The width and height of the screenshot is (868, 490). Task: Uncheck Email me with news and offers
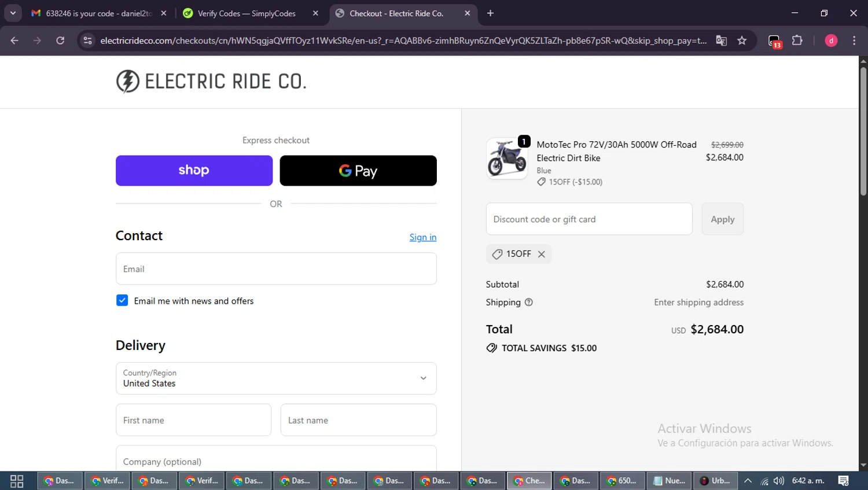click(x=122, y=300)
